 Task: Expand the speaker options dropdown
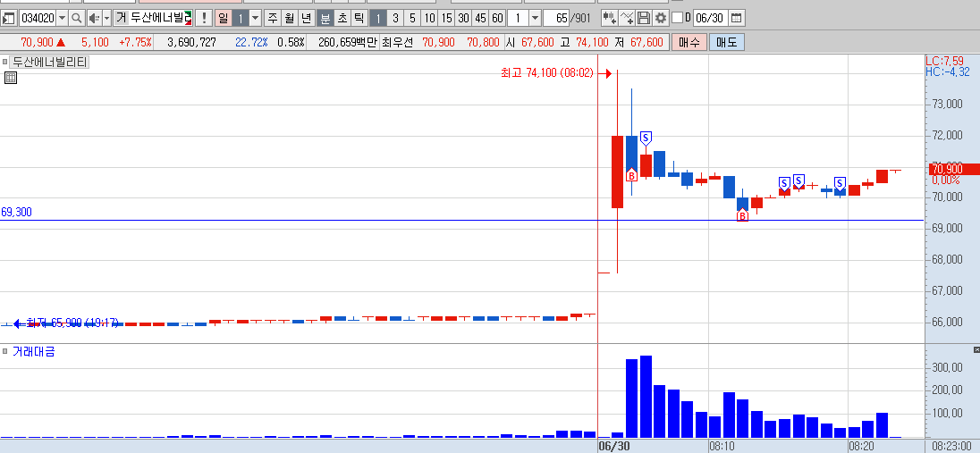[106, 18]
